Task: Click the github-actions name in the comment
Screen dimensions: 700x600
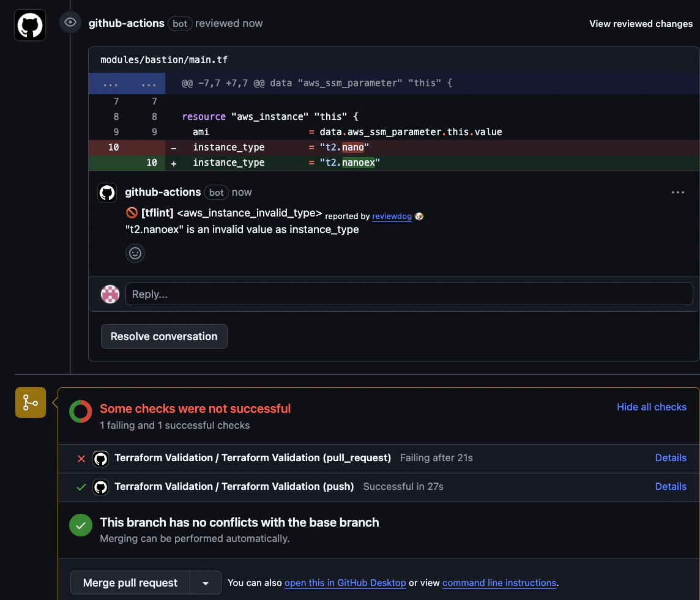Action: 163,192
